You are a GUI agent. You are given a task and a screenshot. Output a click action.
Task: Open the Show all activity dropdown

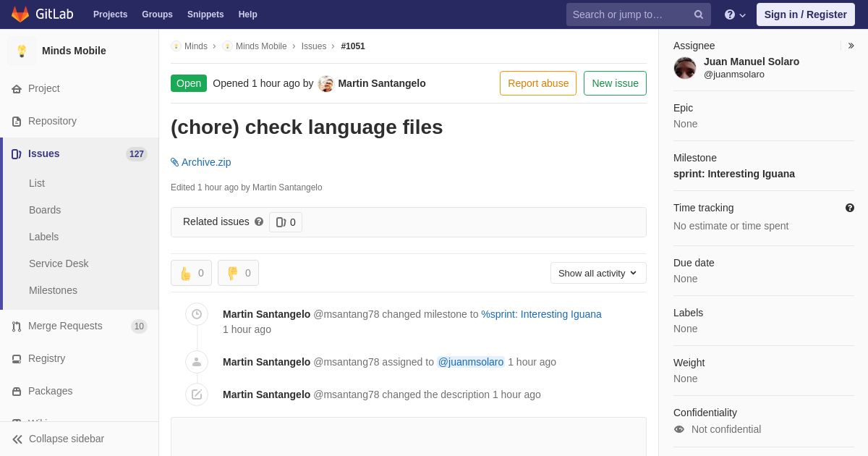(598, 273)
